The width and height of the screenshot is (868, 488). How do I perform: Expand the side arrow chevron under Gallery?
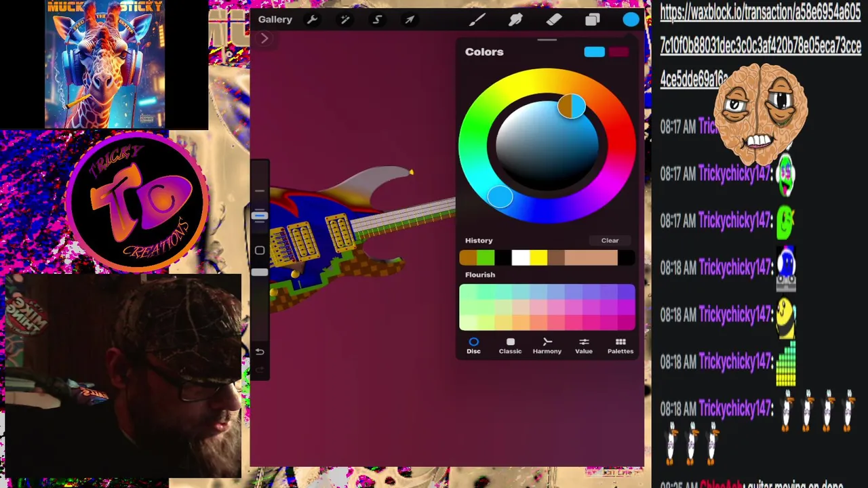point(265,39)
